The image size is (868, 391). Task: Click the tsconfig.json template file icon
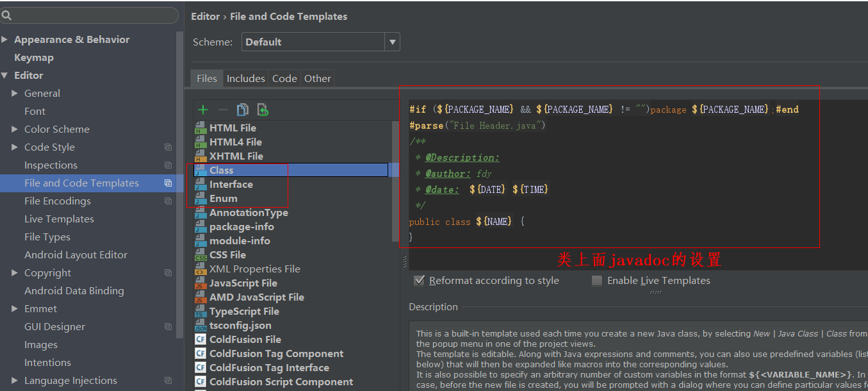[201, 326]
